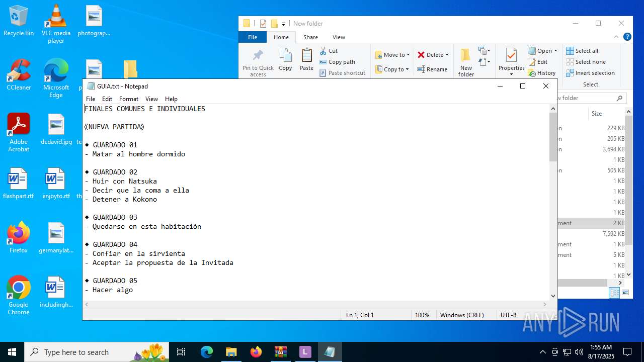The width and height of the screenshot is (644, 362).
Task: Click Select none in Explorer ribbon
Action: 586,62
